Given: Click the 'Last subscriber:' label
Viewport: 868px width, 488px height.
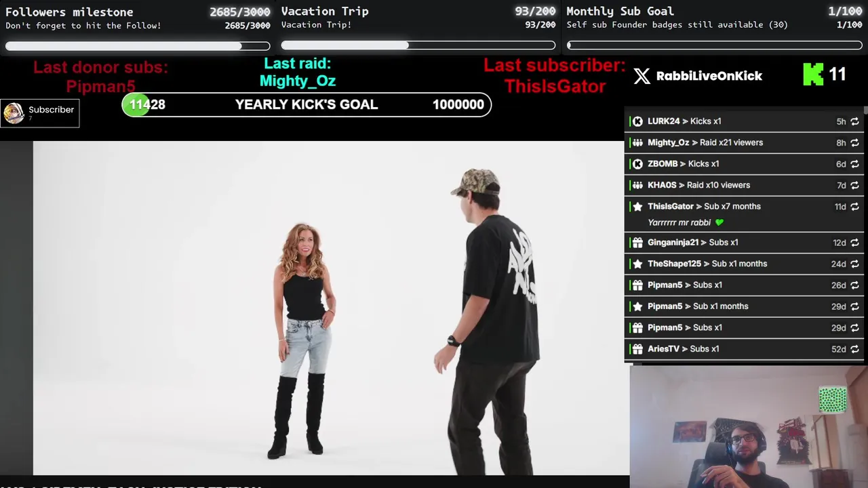Looking at the screenshot, I should (x=555, y=65).
